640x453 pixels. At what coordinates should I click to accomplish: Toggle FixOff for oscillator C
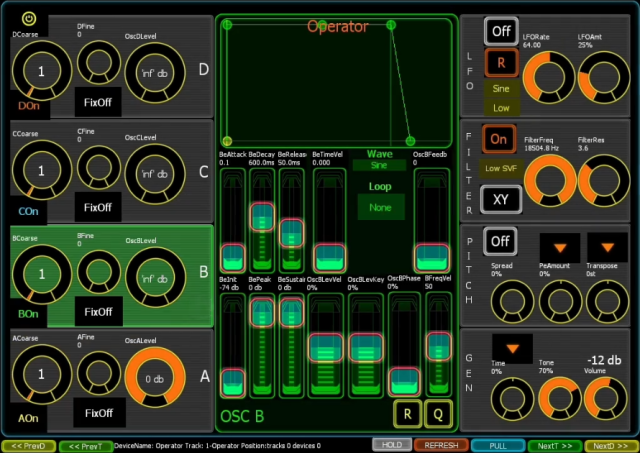pos(98,207)
